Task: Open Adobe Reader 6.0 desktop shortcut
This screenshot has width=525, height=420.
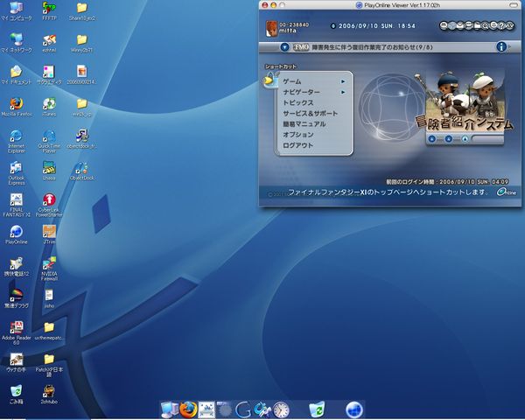Action: pos(16,332)
